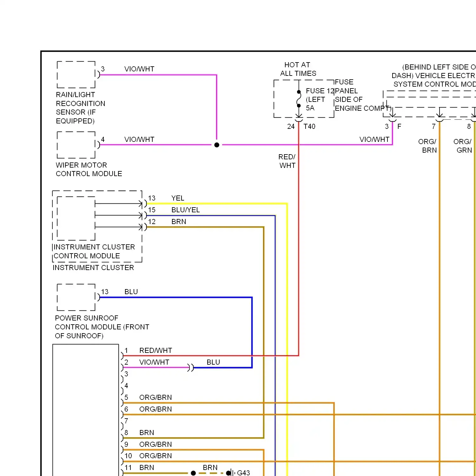This screenshot has height=476, width=476.
Task: Click the VIO/WHT label near connector F
Action: [374, 140]
